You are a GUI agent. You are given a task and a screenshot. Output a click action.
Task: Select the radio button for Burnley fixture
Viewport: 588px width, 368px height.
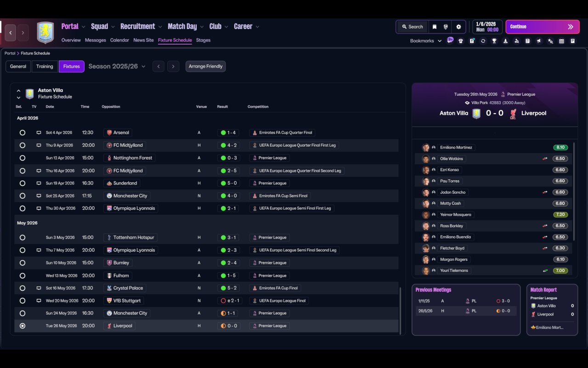tap(23, 263)
